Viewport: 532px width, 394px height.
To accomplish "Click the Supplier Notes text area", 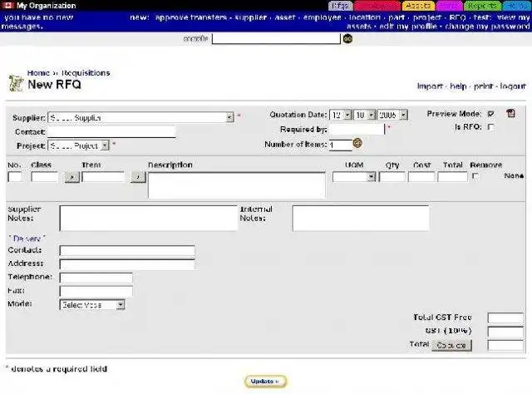I will point(149,219).
